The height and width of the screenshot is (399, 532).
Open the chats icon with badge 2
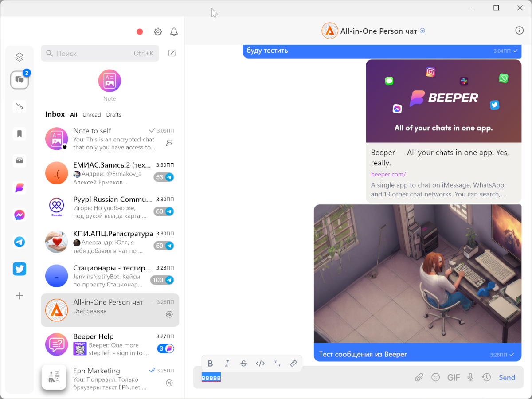[20, 80]
